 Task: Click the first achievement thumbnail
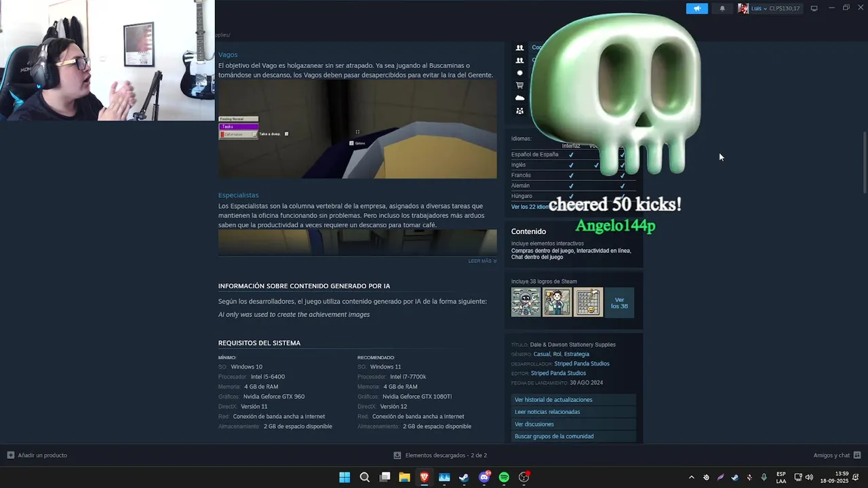[x=526, y=302]
